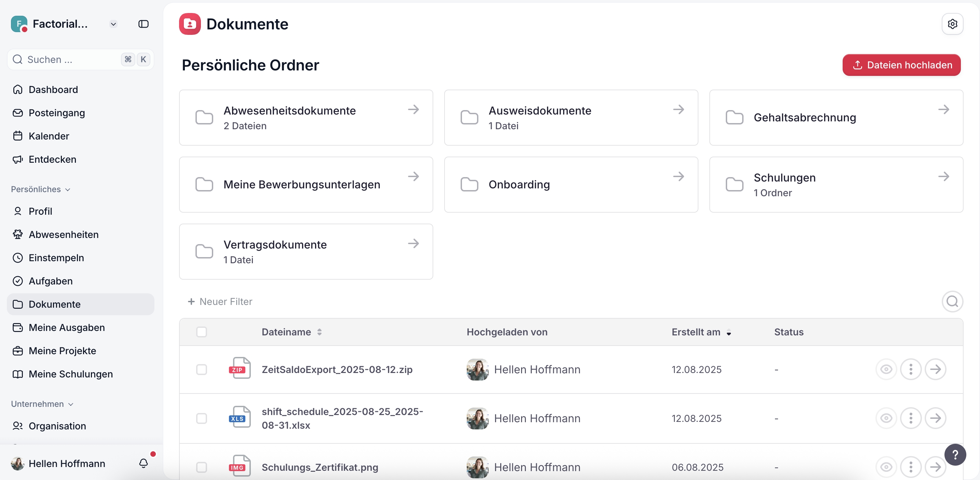Open shift_schedule xlsx via arrow icon

[x=936, y=418]
